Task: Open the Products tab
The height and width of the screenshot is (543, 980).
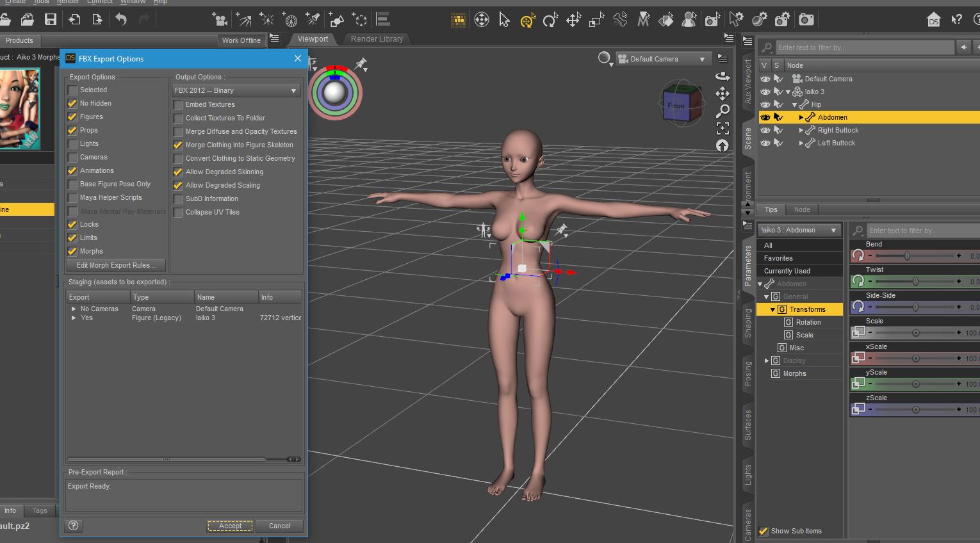Action: (x=19, y=40)
